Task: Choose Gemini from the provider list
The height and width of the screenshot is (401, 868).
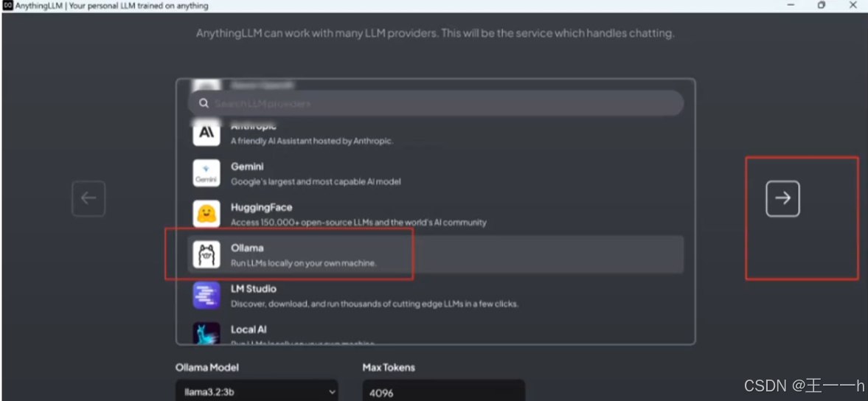Action: coord(436,173)
